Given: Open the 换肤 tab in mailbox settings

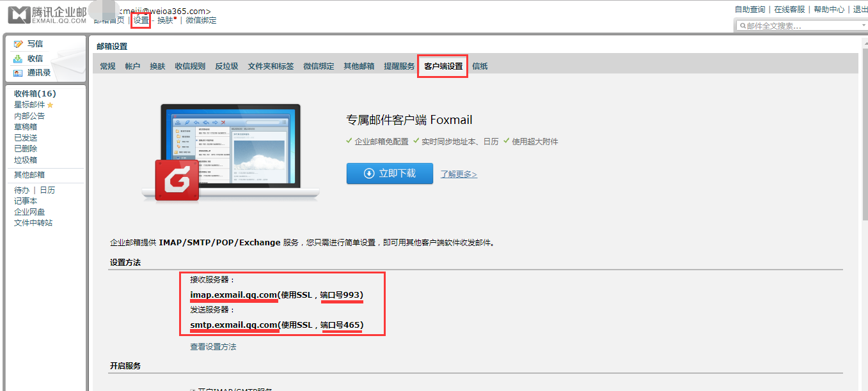Looking at the screenshot, I should click(157, 66).
